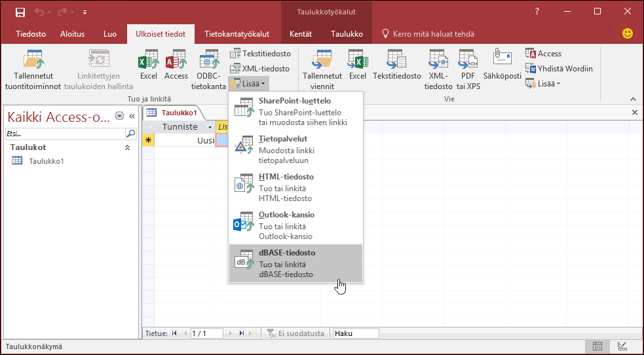Toggle the Lisää dropdown in import group
Screen dimensions: 644x355
(249, 84)
